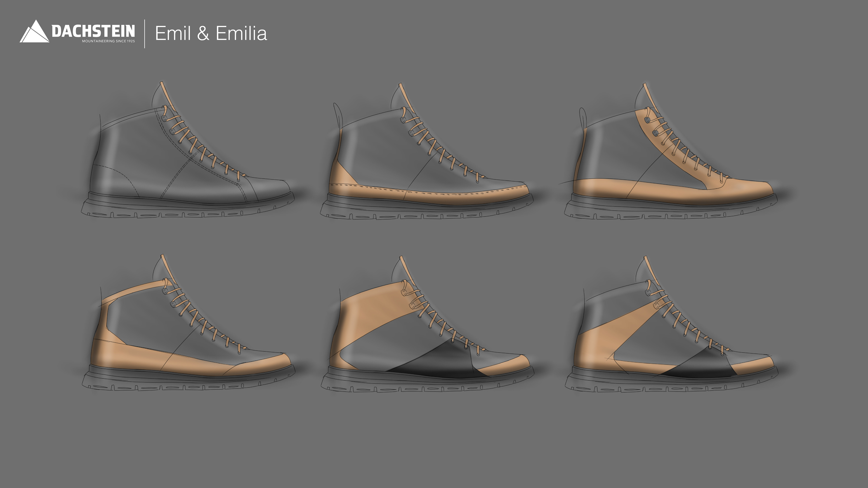Image resolution: width=868 pixels, height=488 pixels.
Task: Click the DACHSTEIN brand name text
Action: [93, 31]
